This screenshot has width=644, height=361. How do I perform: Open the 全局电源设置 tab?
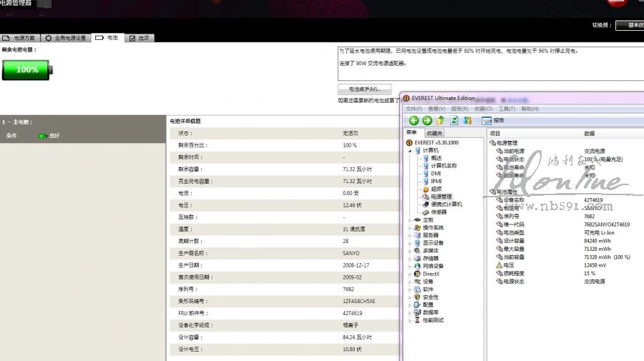pos(66,38)
